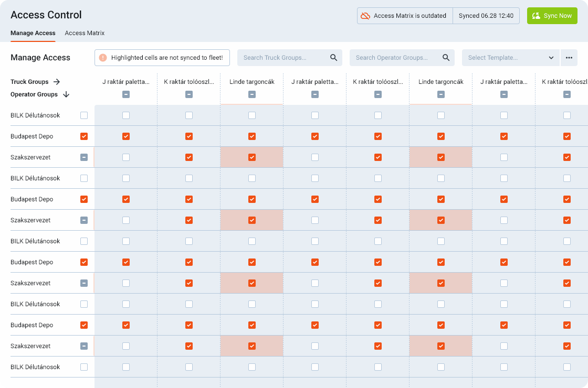Check the topmost BILK Délutánosok row checkbox
588x388 pixels.
[x=84, y=115]
